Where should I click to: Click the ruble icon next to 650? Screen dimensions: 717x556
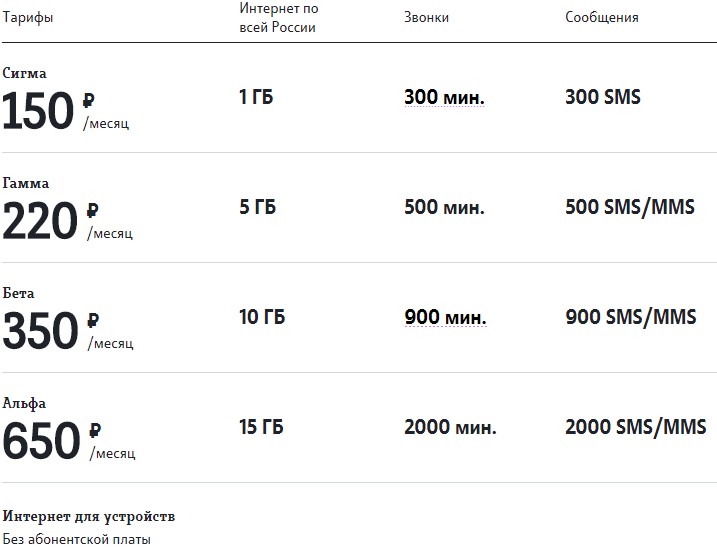(x=95, y=430)
